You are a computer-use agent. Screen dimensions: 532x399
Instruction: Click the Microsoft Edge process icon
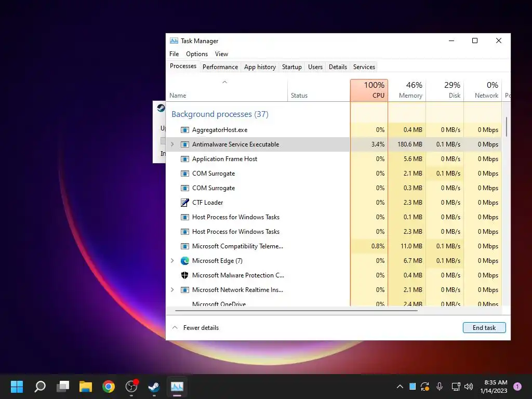coord(184,261)
